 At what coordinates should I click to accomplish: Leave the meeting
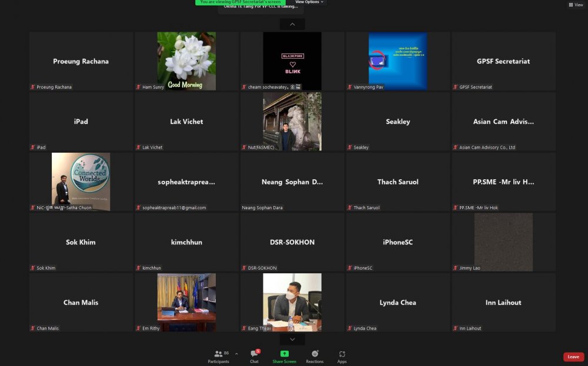click(573, 357)
